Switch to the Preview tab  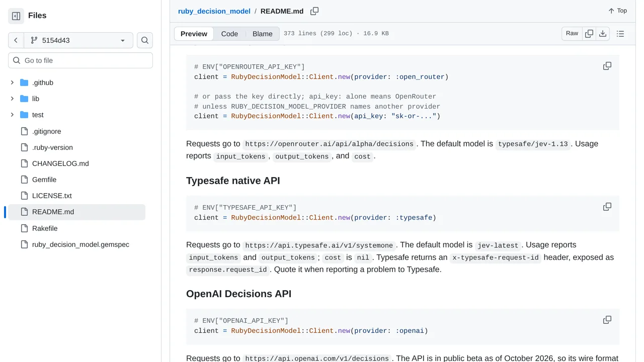click(x=194, y=34)
